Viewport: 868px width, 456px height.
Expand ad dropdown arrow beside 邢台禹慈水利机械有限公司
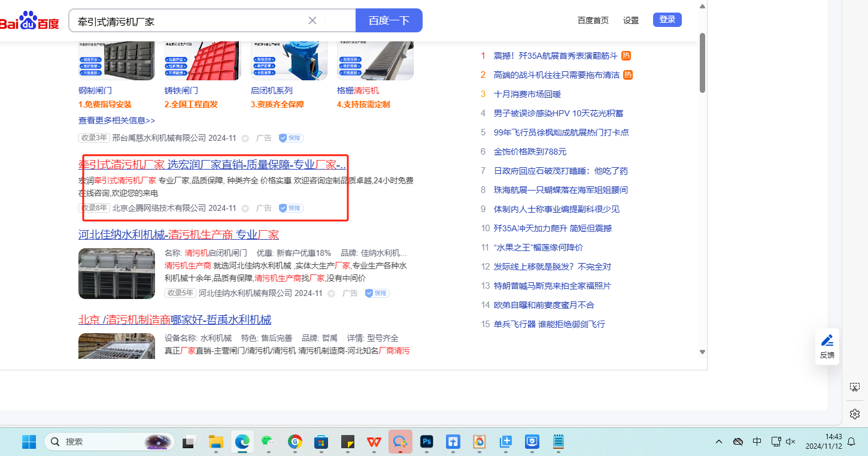[x=245, y=138]
